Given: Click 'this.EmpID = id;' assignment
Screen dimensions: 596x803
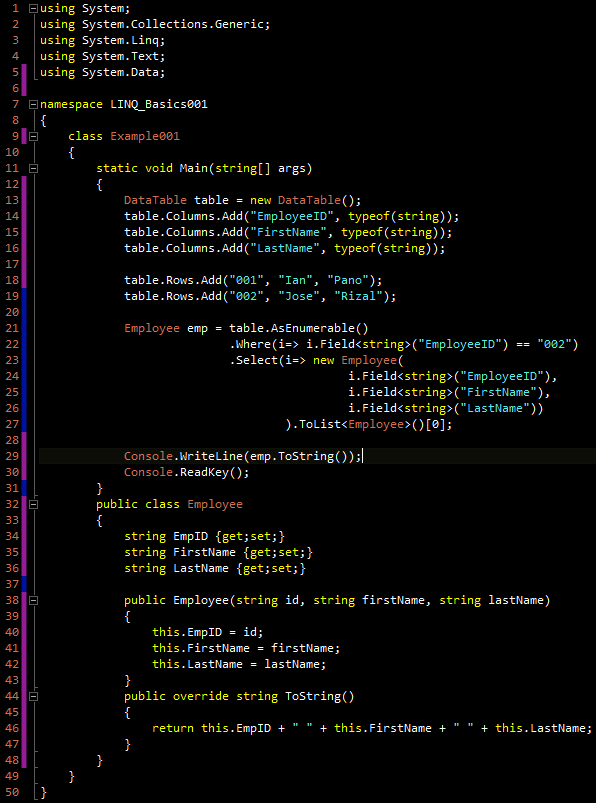Looking at the screenshot, I should click(x=208, y=632).
